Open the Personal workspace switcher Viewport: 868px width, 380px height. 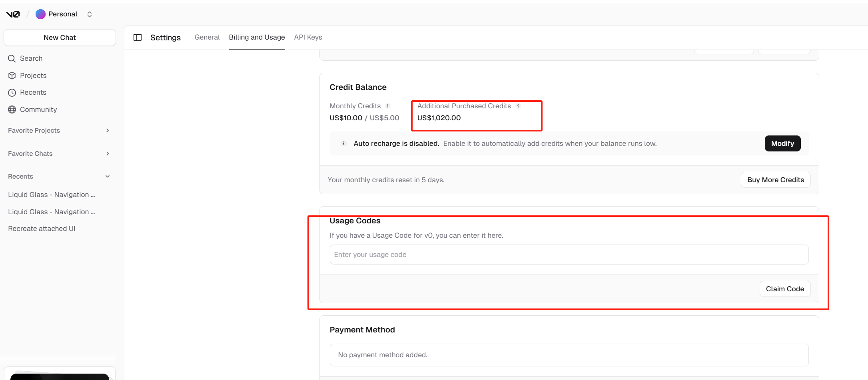pyautogui.click(x=90, y=14)
